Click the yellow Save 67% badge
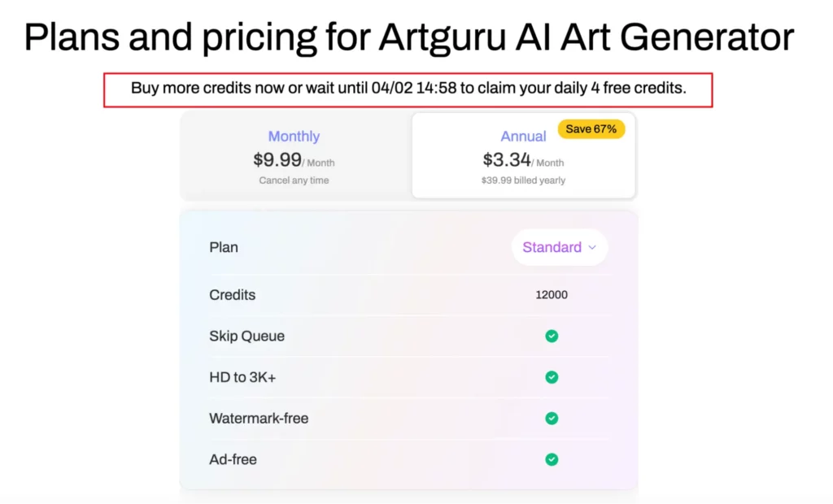Viewport: 833px width, 504px height. [x=591, y=128]
